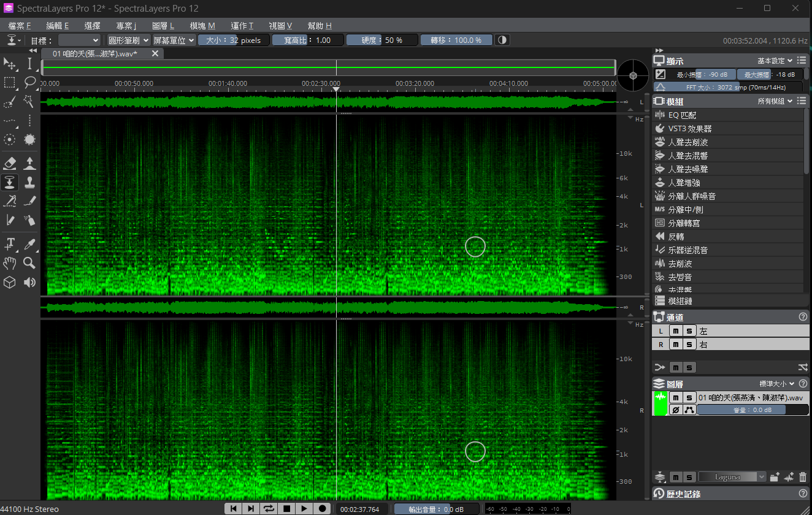Select the move/transform tool
This screenshot has height=515, width=812.
(x=10, y=64)
